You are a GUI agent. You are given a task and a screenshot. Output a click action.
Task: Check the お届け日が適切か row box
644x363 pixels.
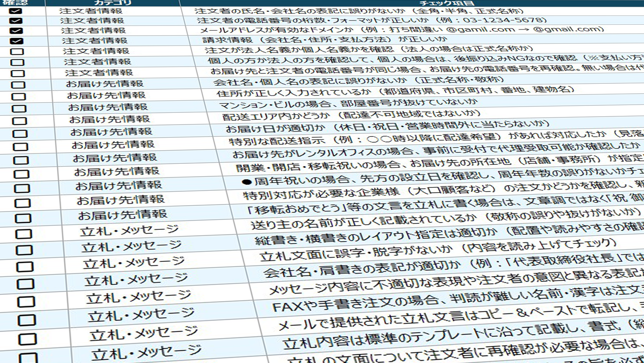[20, 134]
